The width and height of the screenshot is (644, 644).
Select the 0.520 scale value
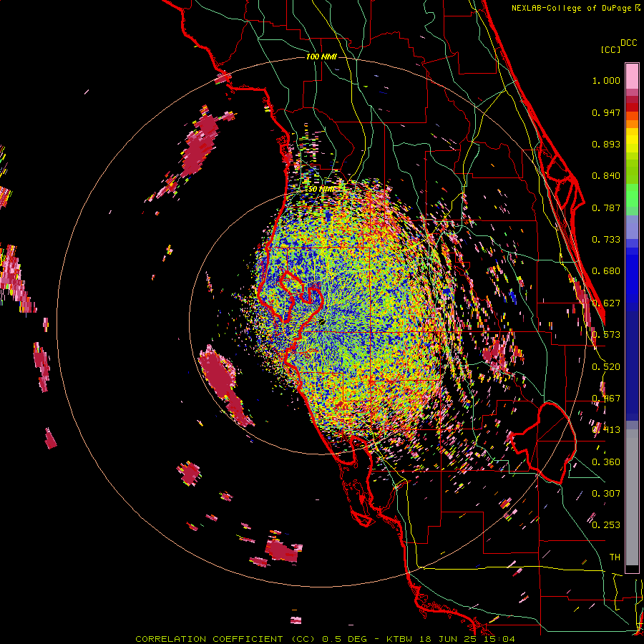(606, 367)
